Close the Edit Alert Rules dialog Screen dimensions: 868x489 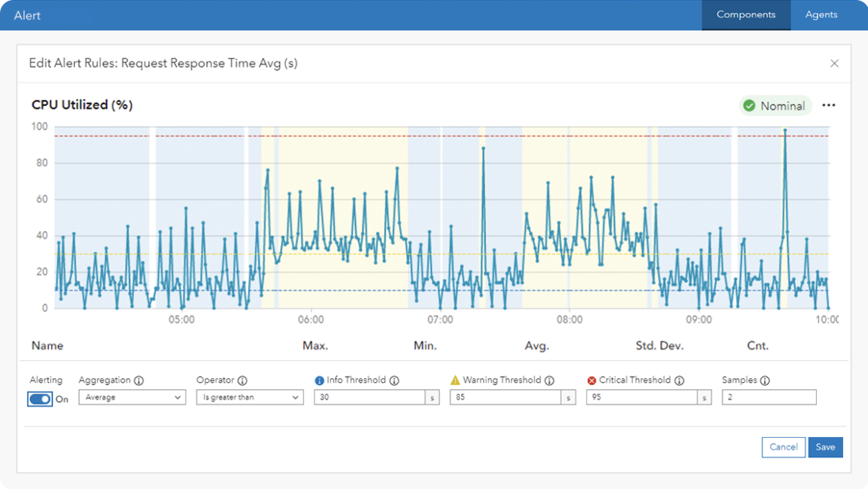click(x=834, y=63)
